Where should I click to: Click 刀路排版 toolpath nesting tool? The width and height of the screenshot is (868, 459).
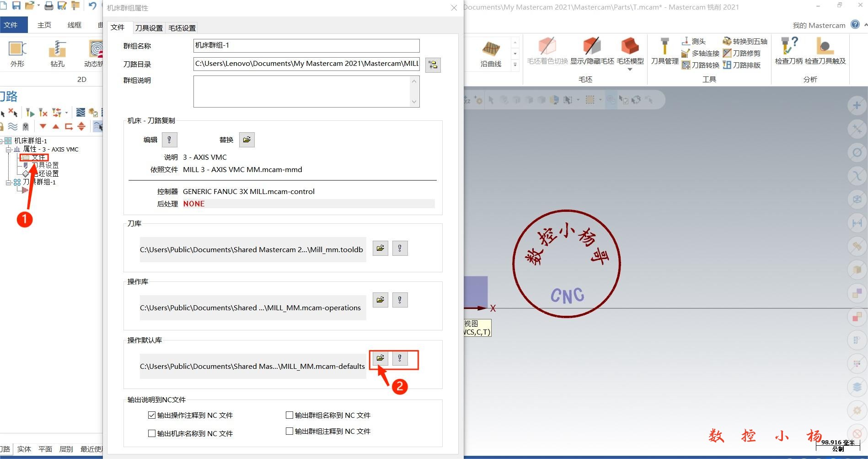point(742,65)
